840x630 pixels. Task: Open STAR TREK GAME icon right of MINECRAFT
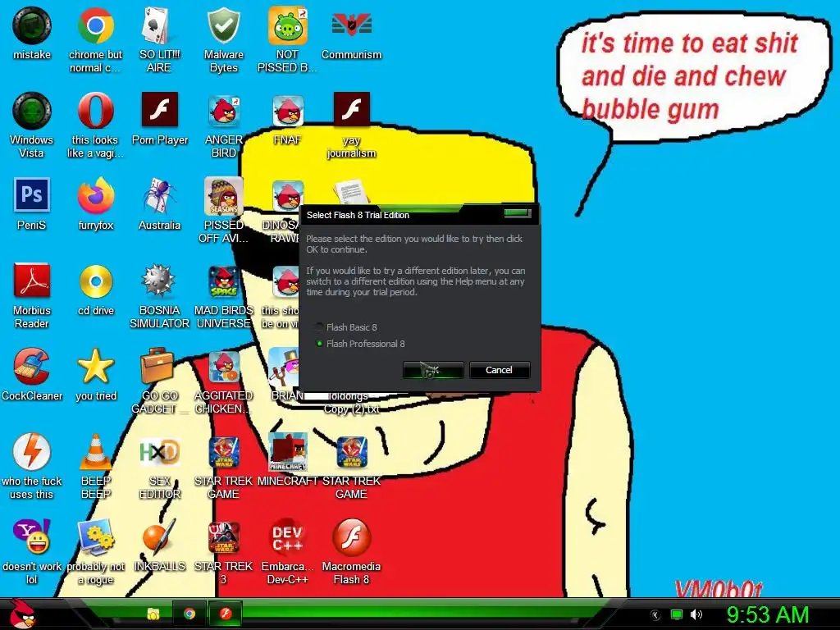(351, 452)
